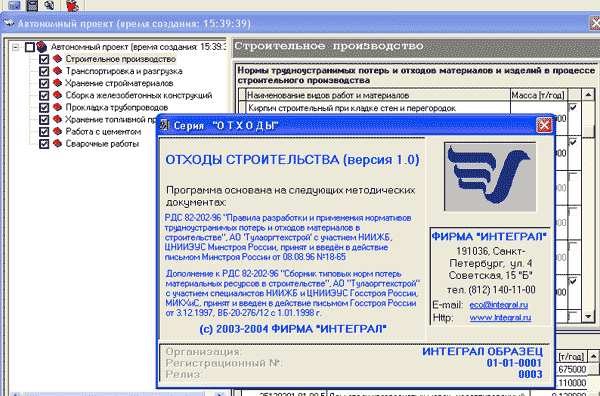Viewport: 600px width, 396px height.
Task: Select the Автономный проект root tree label
Action: click(138, 47)
